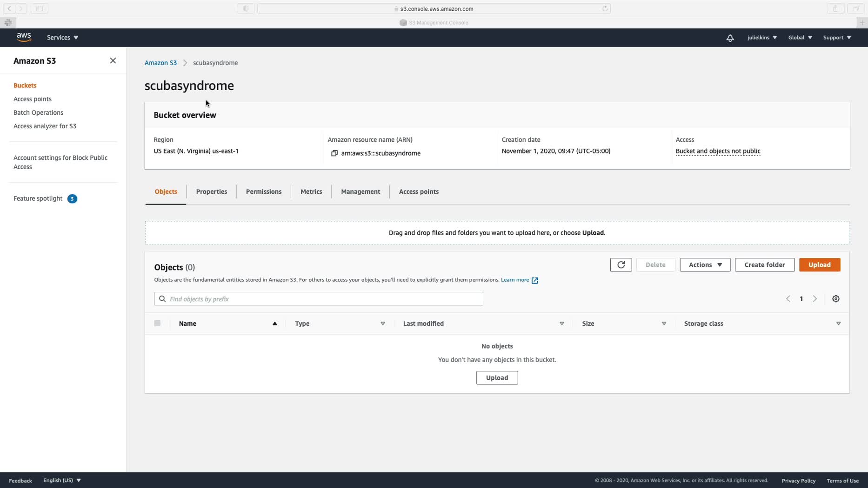Switch to the Properties tab
This screenshot has height=488, width=868.
click(212, 192)
